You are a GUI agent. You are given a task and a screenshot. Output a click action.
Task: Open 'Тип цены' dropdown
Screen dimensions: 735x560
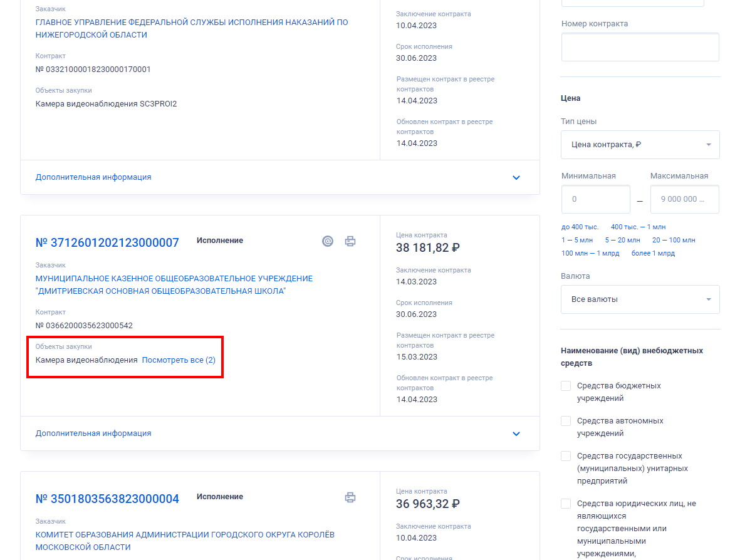coord(640,145)
